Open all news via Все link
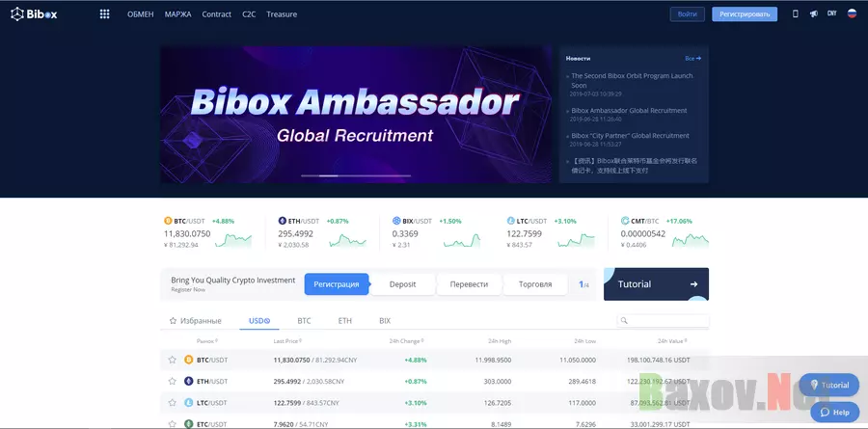The height and width of the screenshot is (429, 868). coord(693,58)
